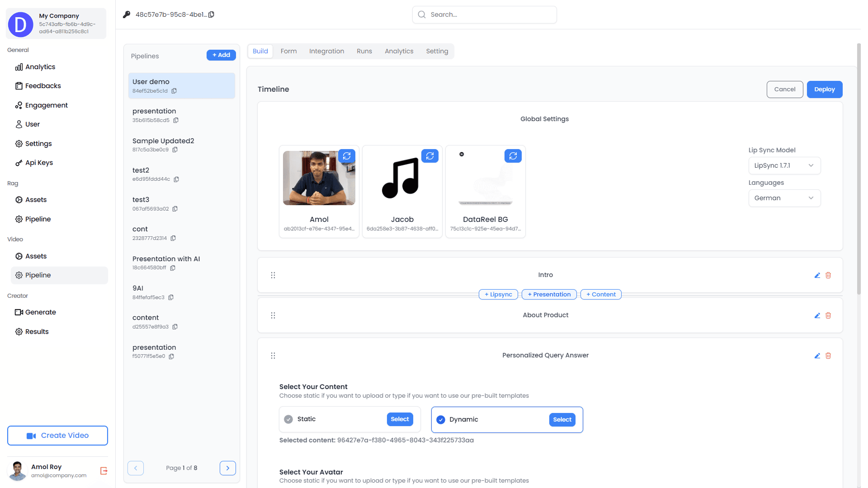The image size is (868, 488).
Task: Select the Static content option
Action: [350, 419]
